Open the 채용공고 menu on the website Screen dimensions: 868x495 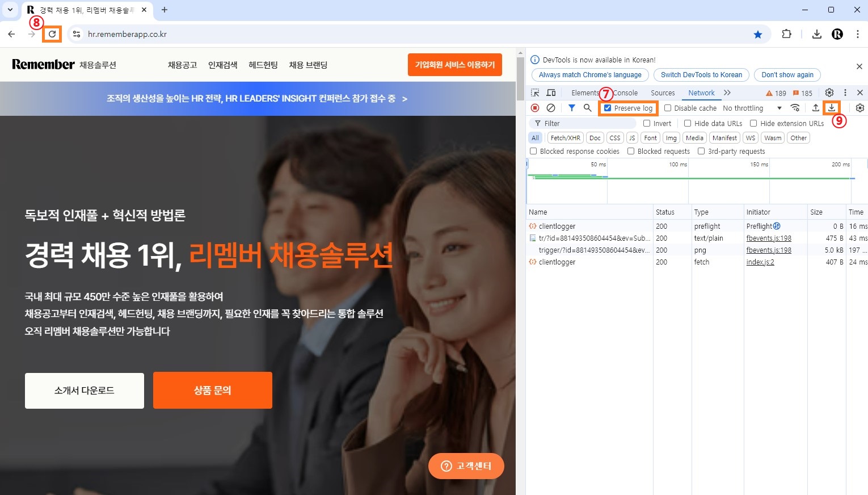(182, 65)
